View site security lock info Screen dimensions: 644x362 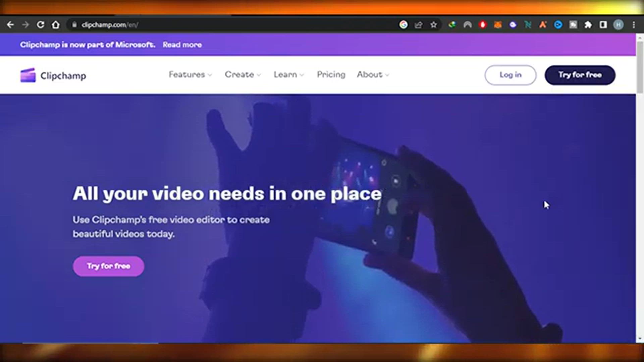74,24
